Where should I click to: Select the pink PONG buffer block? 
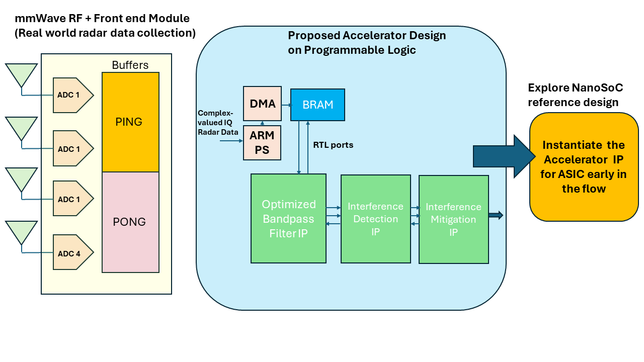(130, 222)
